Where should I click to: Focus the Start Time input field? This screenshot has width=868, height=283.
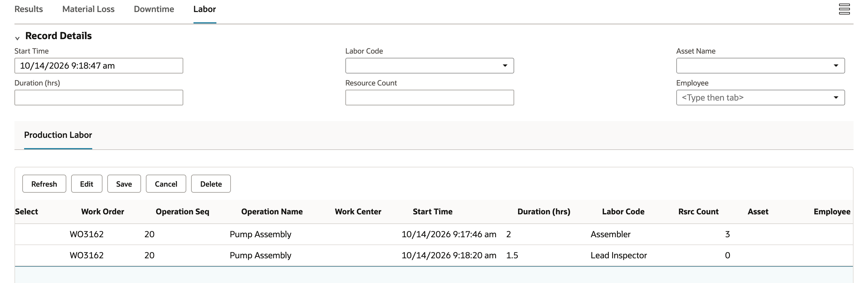pyautogui.click(x=99, y=66)
